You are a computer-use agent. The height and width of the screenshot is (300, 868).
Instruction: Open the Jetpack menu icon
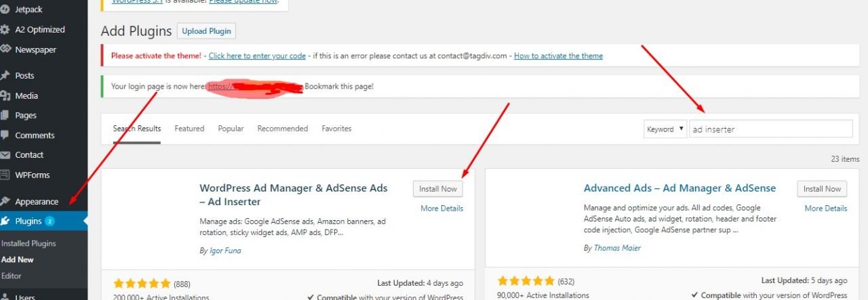click(5, 9)
